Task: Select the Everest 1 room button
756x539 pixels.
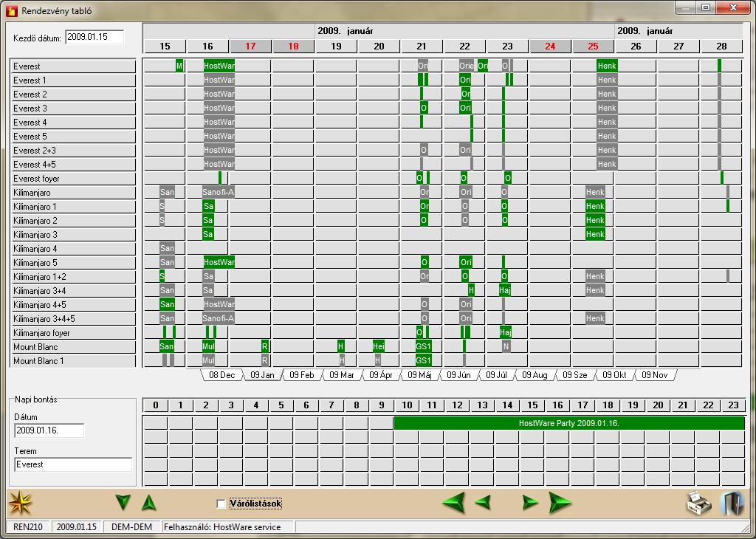Action: [x=73, y=80]
